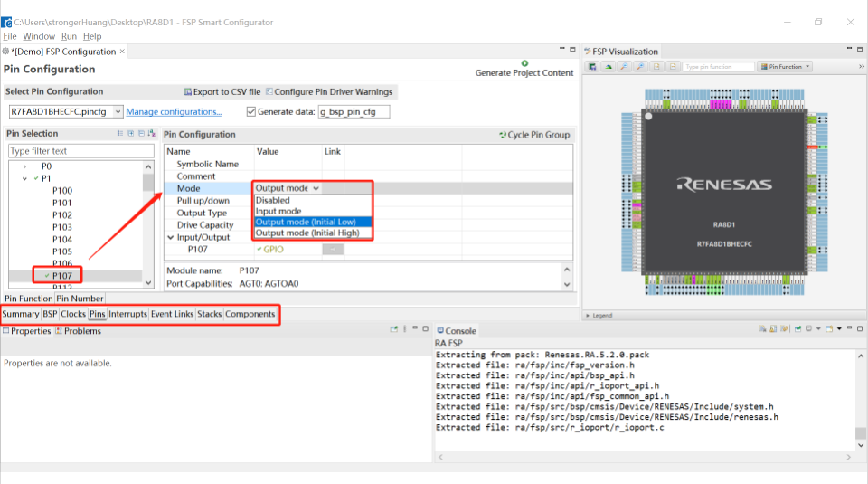Click the second page icon in Visualization toolbar

(673, 66)
